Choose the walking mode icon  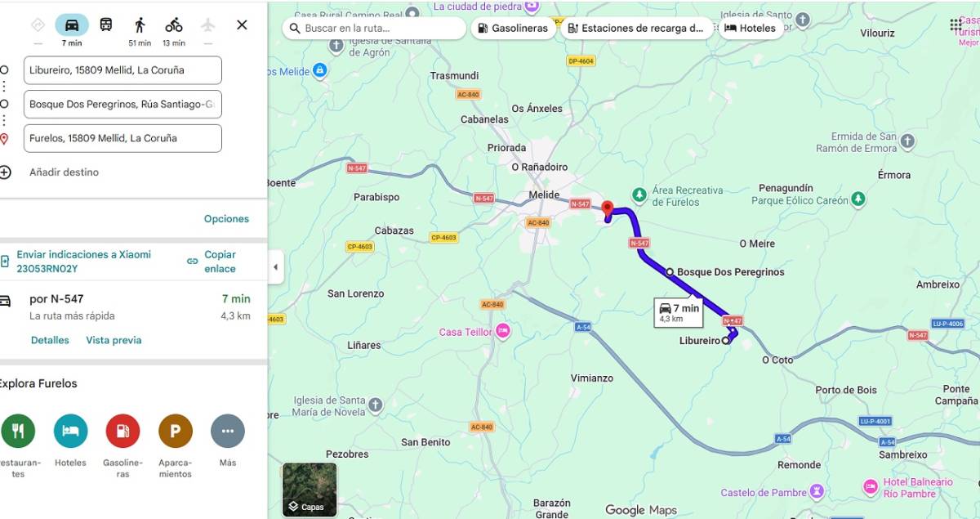[x=140, y=25]
